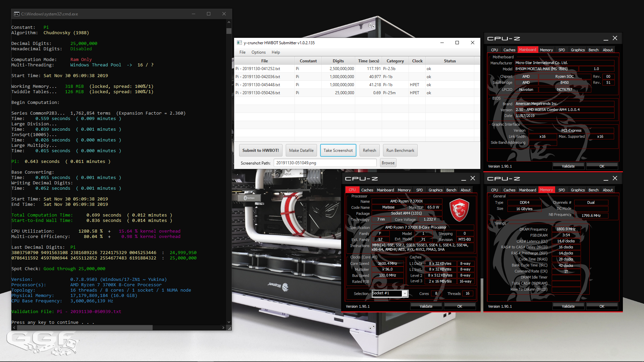Screen dimensions: 644x362
Task: Sort results by the Digits column header
Action: pos(338,61)
